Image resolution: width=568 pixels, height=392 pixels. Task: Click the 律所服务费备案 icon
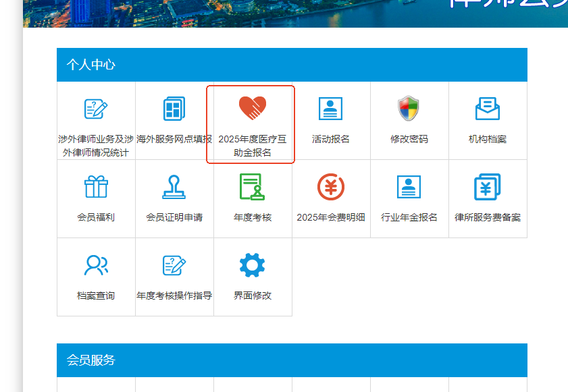(488, 187)
